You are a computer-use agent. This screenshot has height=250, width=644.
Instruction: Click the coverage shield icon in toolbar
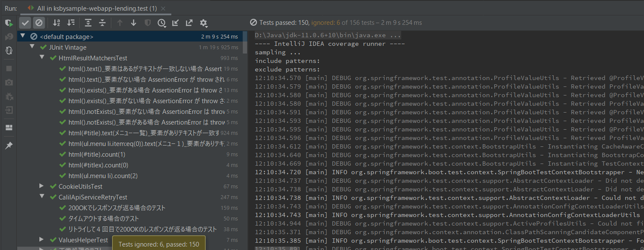[x=148, y=23]
